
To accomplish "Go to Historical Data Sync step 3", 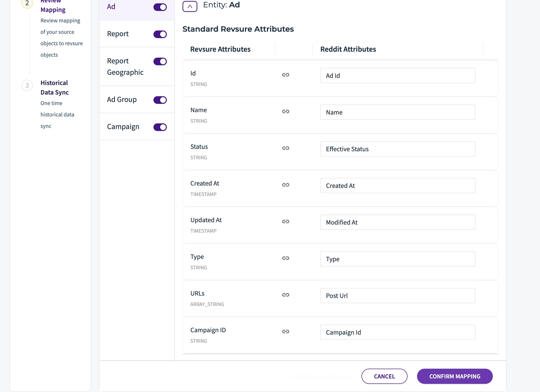I will click(x=55, y=88).
